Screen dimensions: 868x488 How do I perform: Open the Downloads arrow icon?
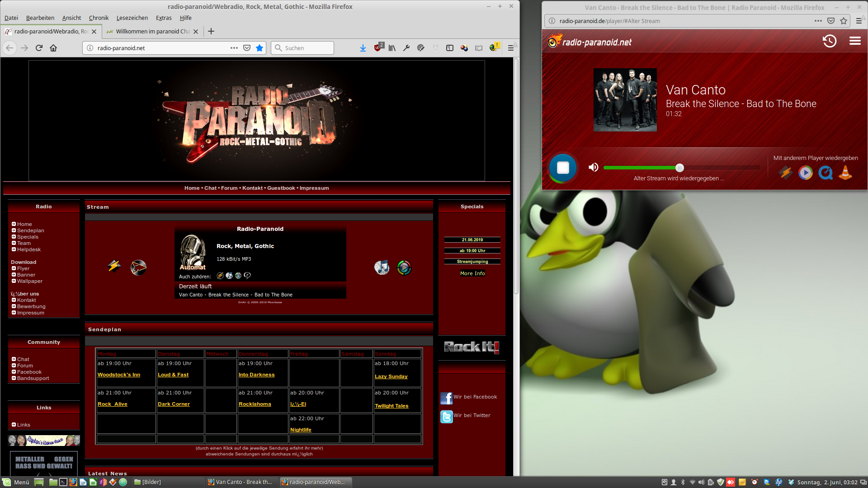pos(363,48)
